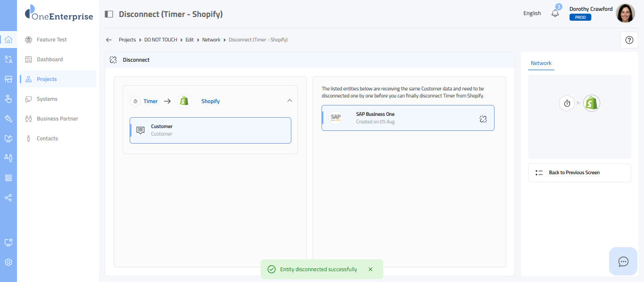Click the share nodes icon in left rail
This screenshot has width=644, height=282.
pos(8,198)
